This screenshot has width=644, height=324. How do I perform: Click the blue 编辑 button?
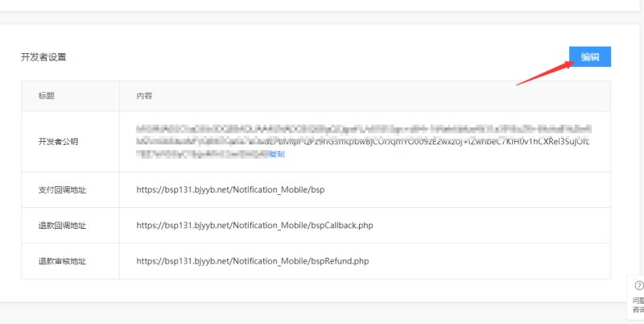click(x=590, y=56)
